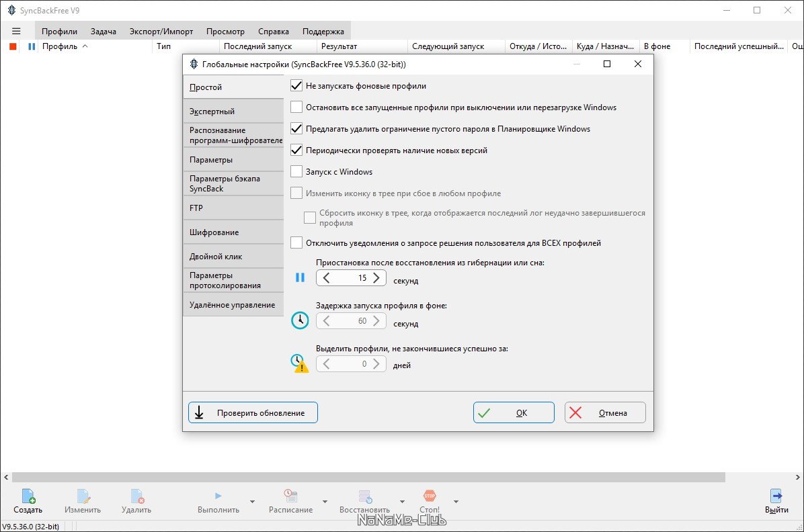Expand the Выполнить dropdown arrow

(252, 502)
